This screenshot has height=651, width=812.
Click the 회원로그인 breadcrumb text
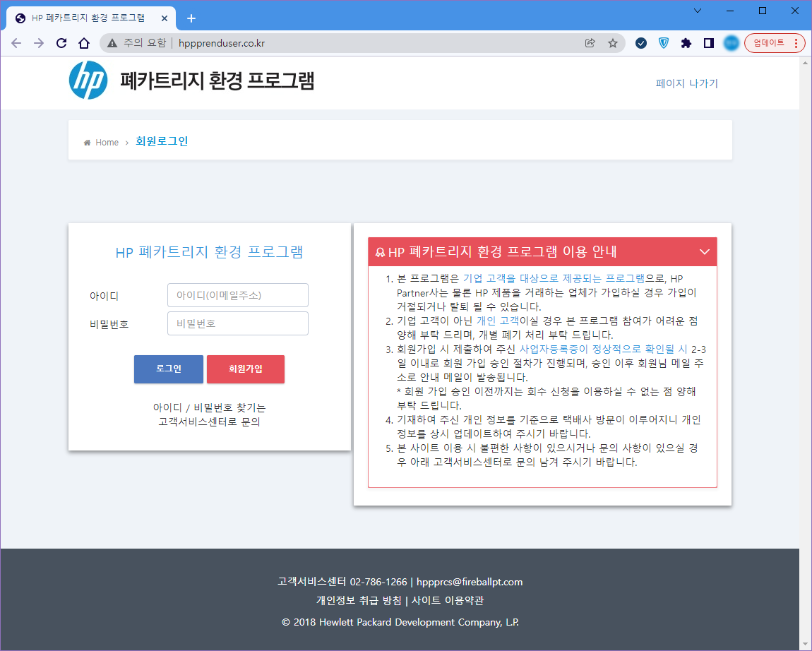(162, 141)
